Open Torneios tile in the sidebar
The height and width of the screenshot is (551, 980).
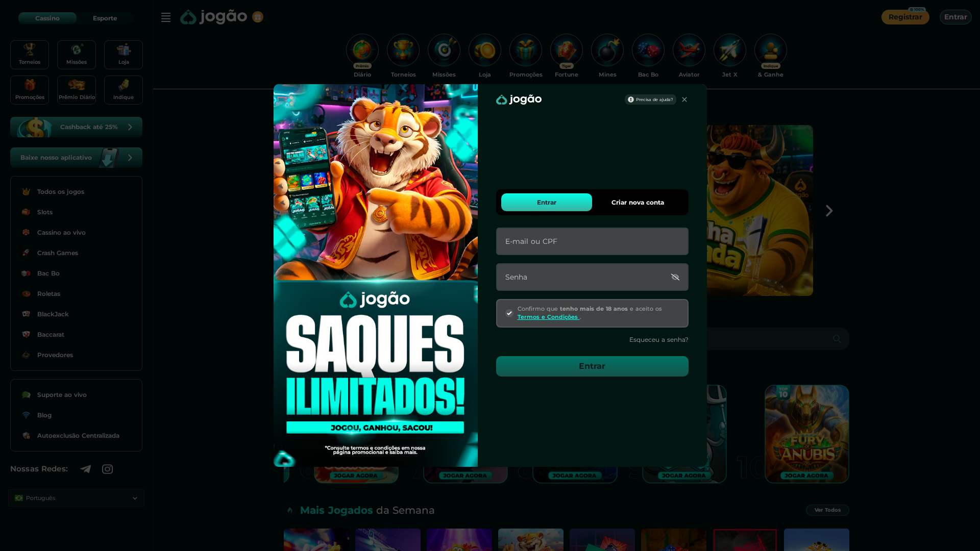tap(30, 55)
